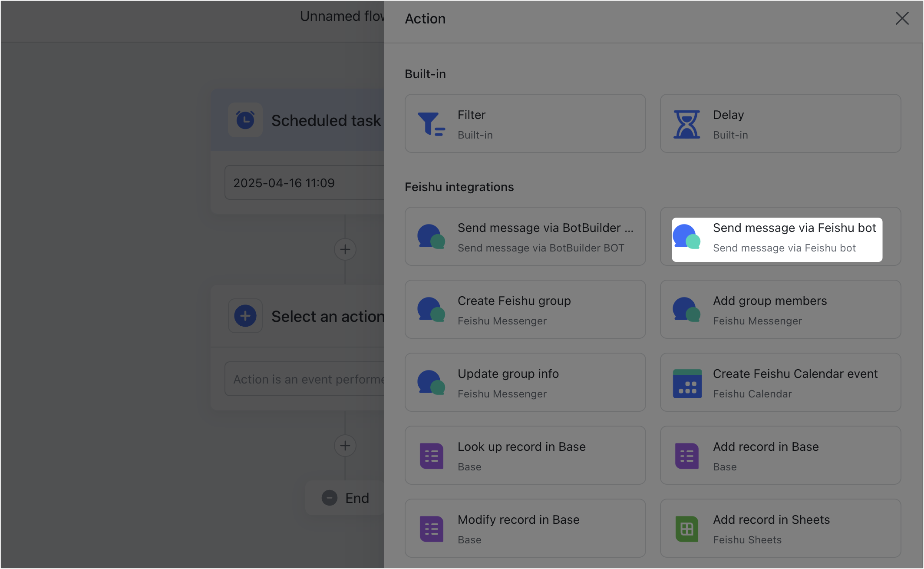924x569 pixels.
Task: Select Modify record in Base action
Action: 525,528
